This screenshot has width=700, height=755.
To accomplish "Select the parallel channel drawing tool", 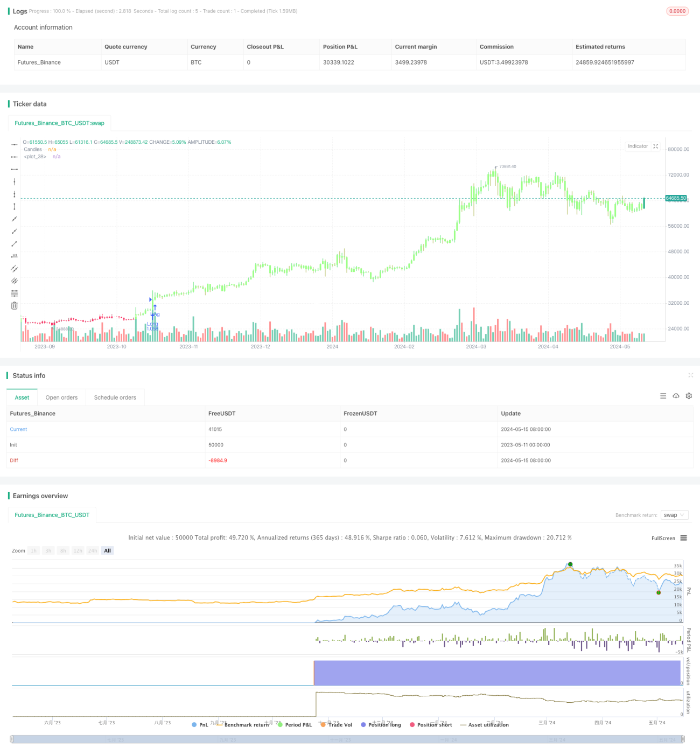I will [15, 268].
